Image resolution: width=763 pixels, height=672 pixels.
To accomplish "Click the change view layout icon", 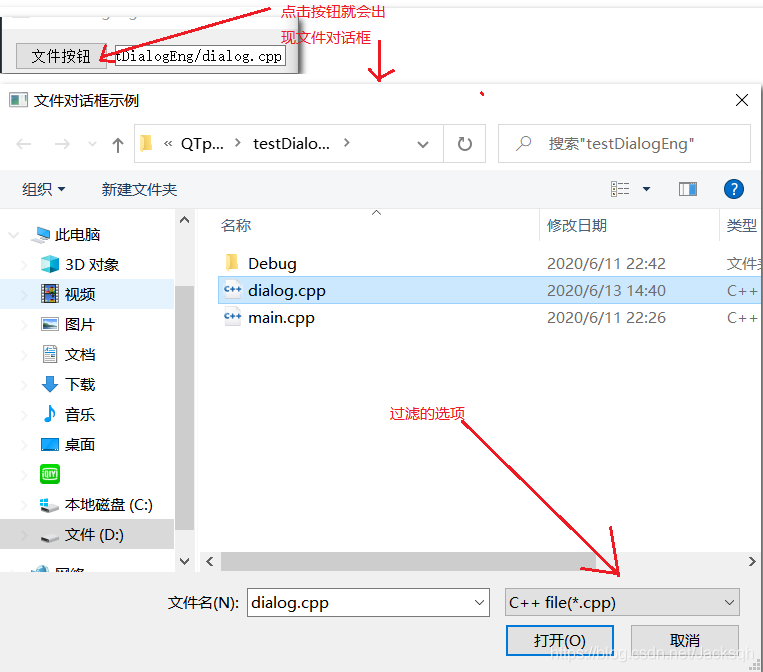I will click(x=620, y=189).
